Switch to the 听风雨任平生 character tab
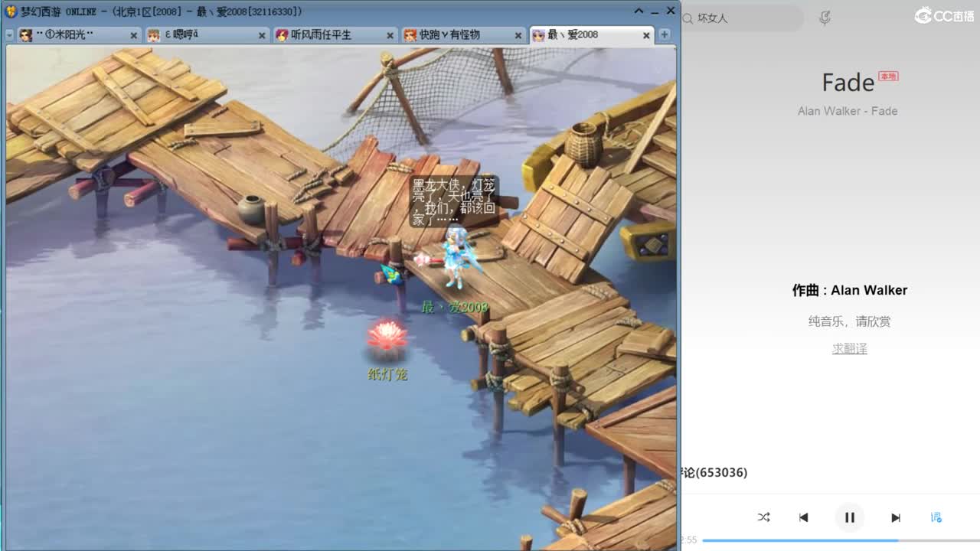Viewport: 980px width, 551px height. tap(335, 35)
